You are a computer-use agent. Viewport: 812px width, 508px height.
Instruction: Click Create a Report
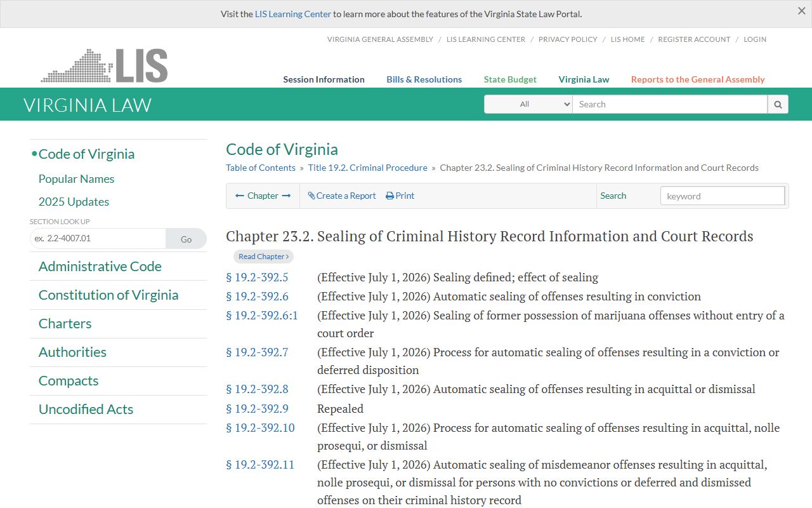[342, 196]
